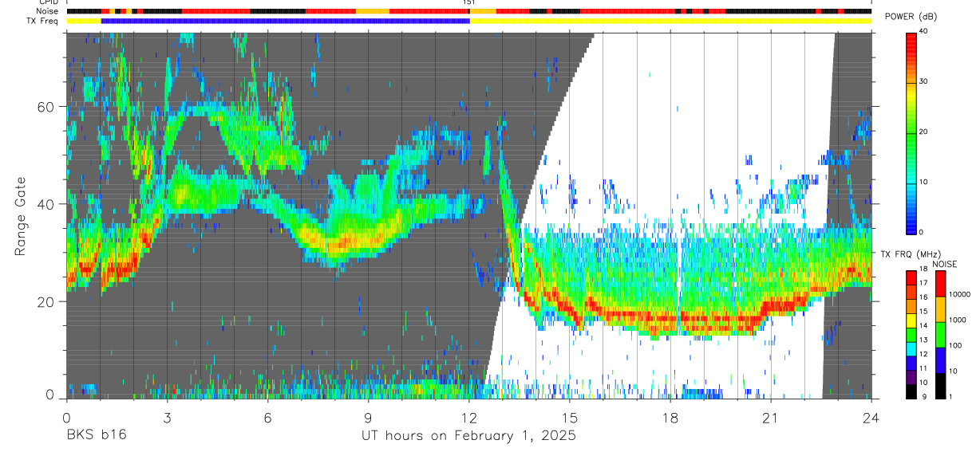This screenshot has height=452, width=980.
Task: Click the "18" x-axis hour label
Action: point(670,418)
